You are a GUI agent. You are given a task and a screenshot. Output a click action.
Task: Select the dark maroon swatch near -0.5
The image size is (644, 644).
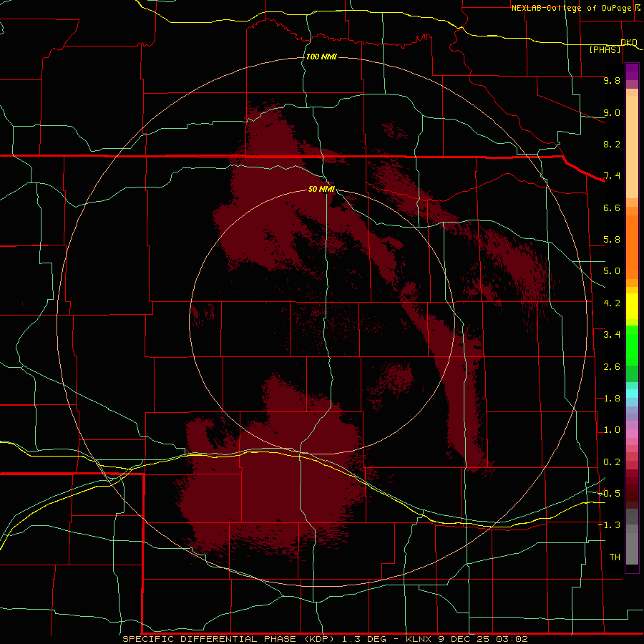coord(632,497)
